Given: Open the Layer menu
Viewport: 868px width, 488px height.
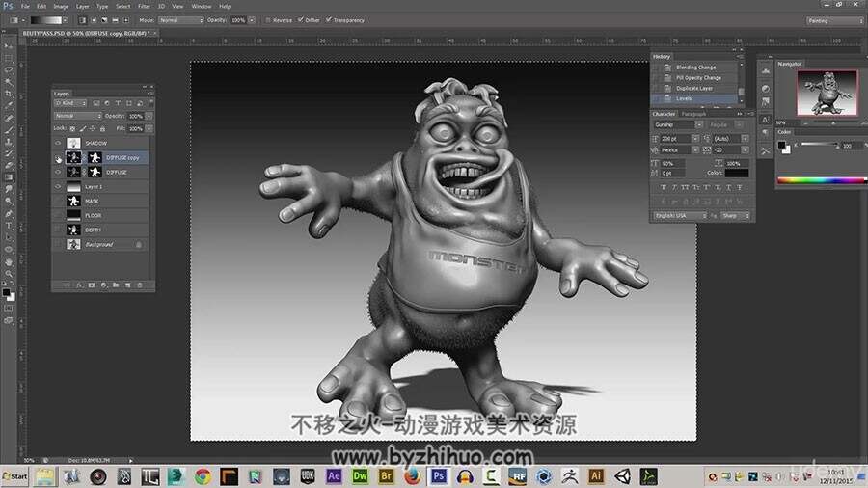Looking at the screenshot, I should pyautogui.click(x=83, y=6).
